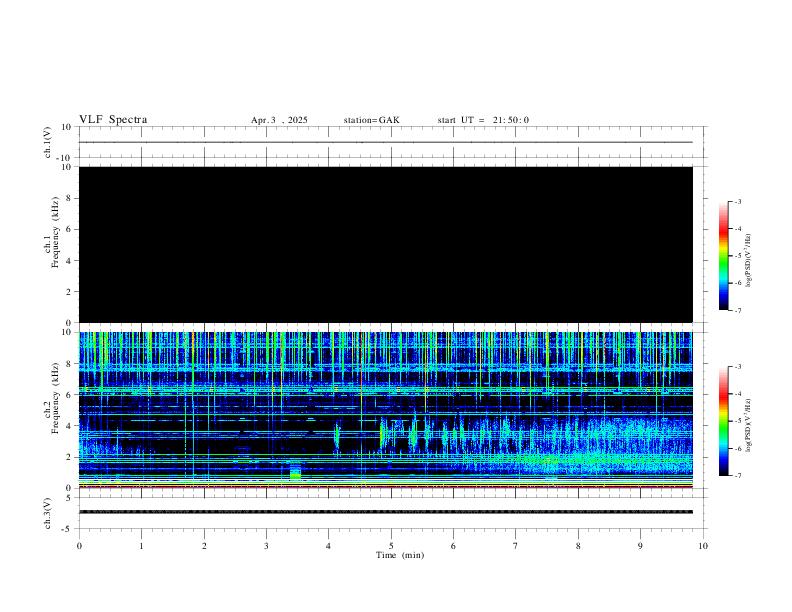Viewport: 792px width, 612px height.
Task: Click the time axis tick label "0"
Action: [x=79, y=546]
